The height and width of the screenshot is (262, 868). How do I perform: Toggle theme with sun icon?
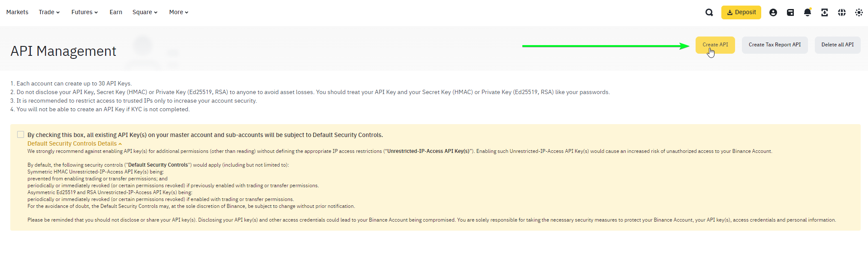[x=859, y=12]
